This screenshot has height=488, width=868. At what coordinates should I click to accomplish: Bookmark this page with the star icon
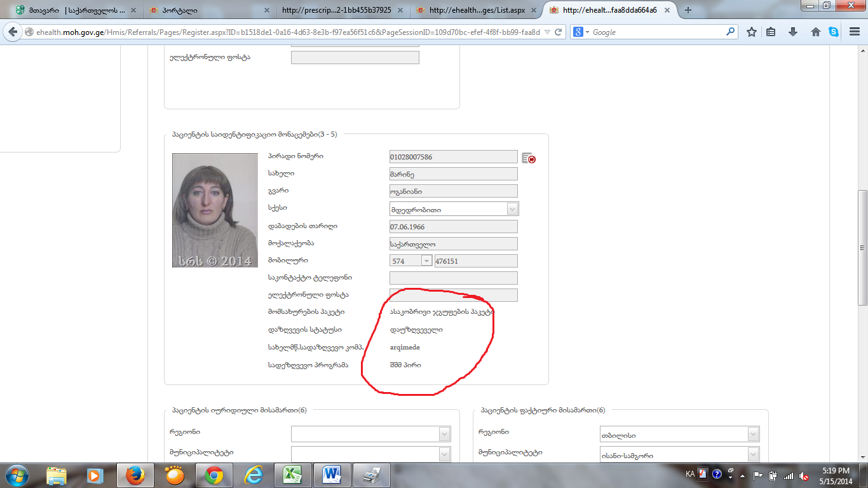click(752, 32)
